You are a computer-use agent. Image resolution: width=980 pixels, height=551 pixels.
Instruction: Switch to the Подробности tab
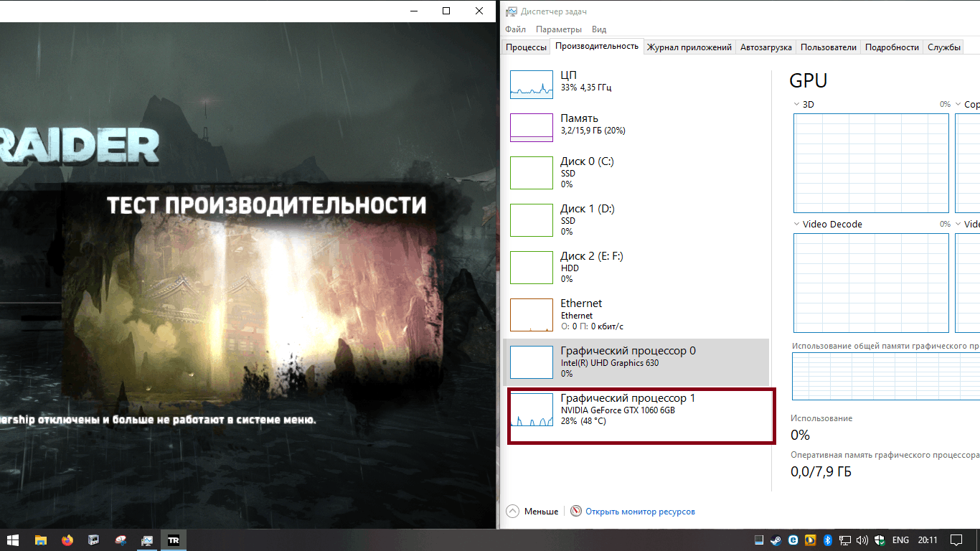pos(892,47)
